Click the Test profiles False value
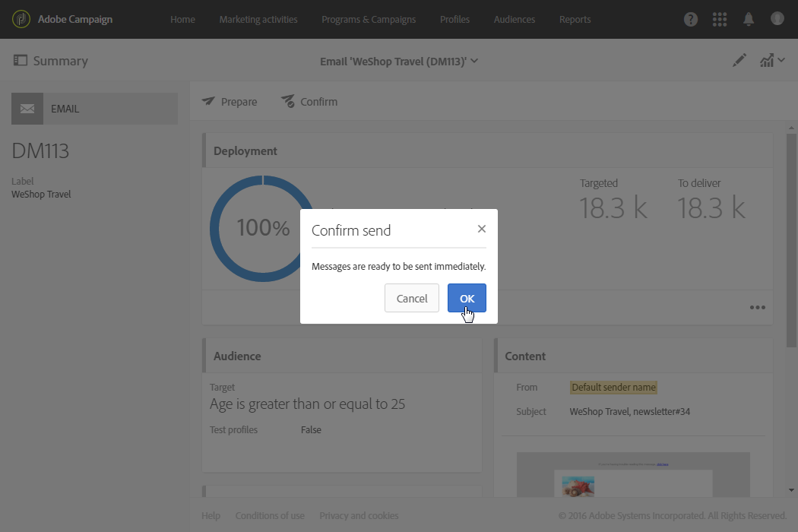This screenshot has height=532, width=798. click(x=311, y=429)
